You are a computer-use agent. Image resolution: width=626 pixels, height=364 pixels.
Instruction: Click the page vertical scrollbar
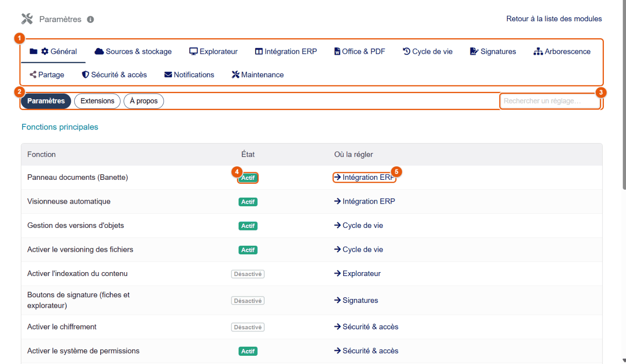(623, 95)
